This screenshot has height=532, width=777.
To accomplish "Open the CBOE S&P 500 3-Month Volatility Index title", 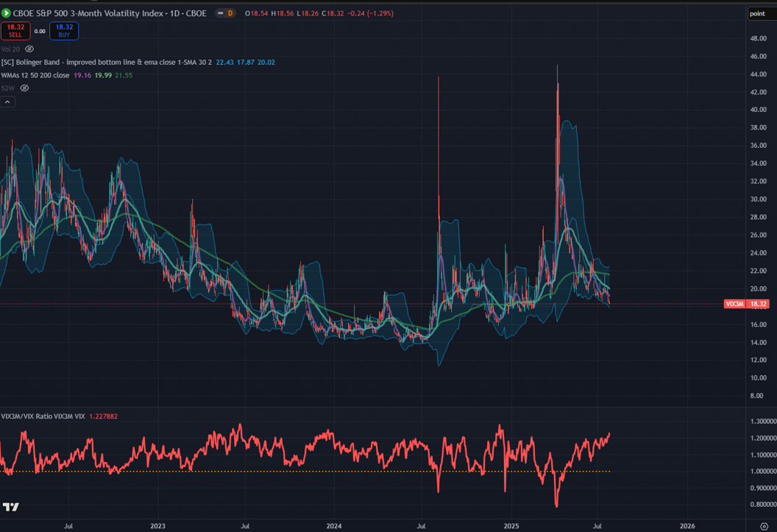I will (x=110, y=13).
